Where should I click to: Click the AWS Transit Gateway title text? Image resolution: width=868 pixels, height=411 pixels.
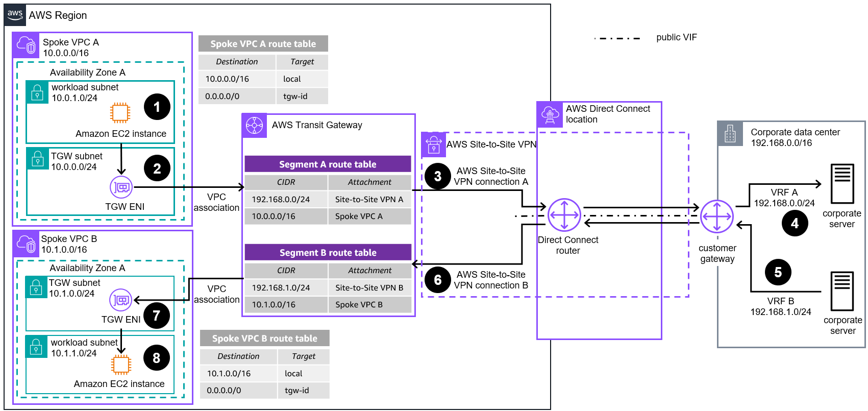click(x=317, y=125)
